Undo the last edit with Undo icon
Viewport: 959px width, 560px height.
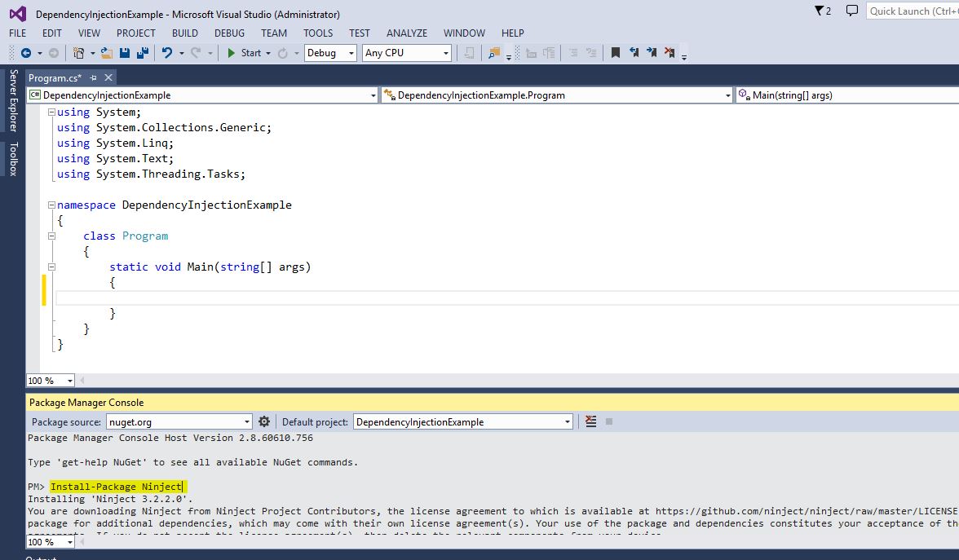coord(166,53)
